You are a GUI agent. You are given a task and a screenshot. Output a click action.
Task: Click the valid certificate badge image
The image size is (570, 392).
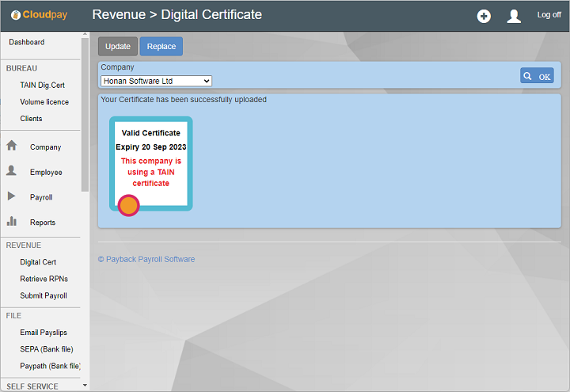coord(150,165)
